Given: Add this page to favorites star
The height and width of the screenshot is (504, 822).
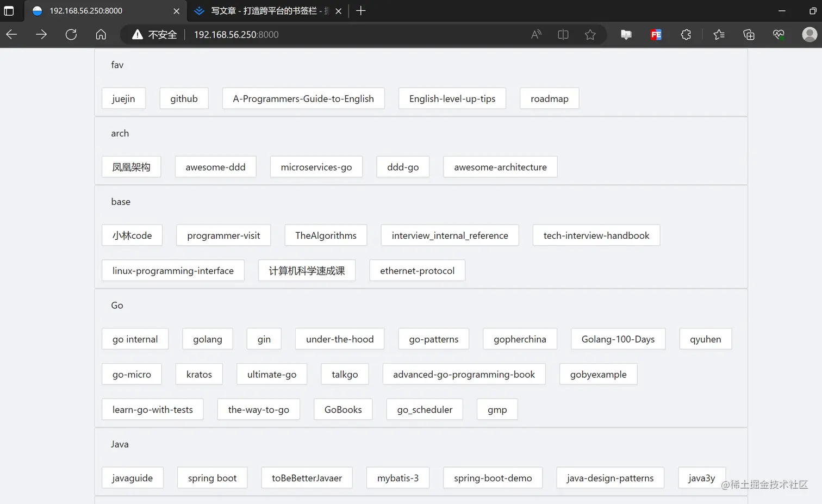Looking at the screenshot, I should (x=590, y=35).
